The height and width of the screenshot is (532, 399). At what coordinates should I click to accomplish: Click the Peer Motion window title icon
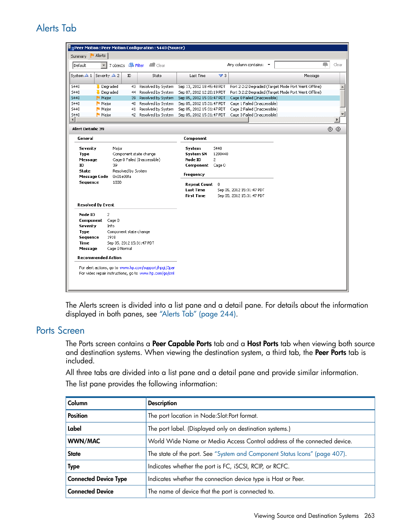(71, 48)
